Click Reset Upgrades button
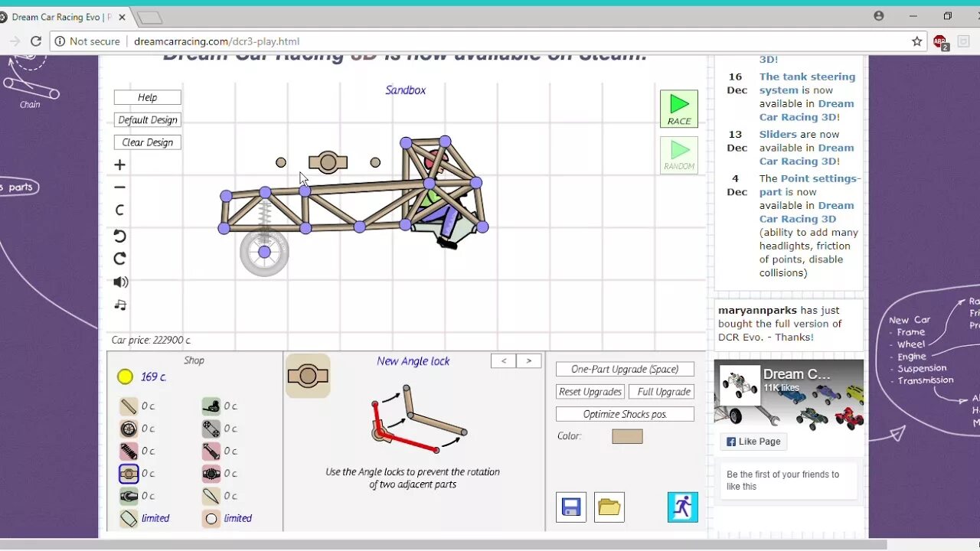 point(590,392)
